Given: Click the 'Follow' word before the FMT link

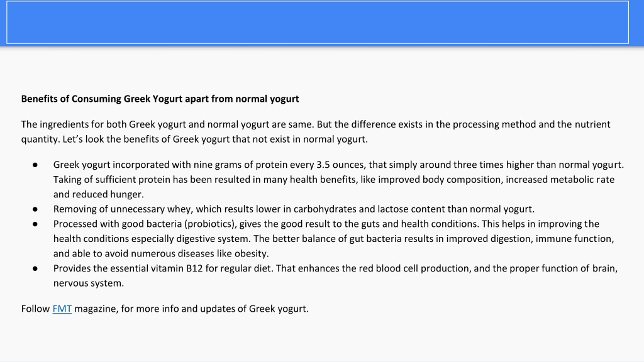Looking at the screenshot, I should pyautogui.click(x=35, y=309).
